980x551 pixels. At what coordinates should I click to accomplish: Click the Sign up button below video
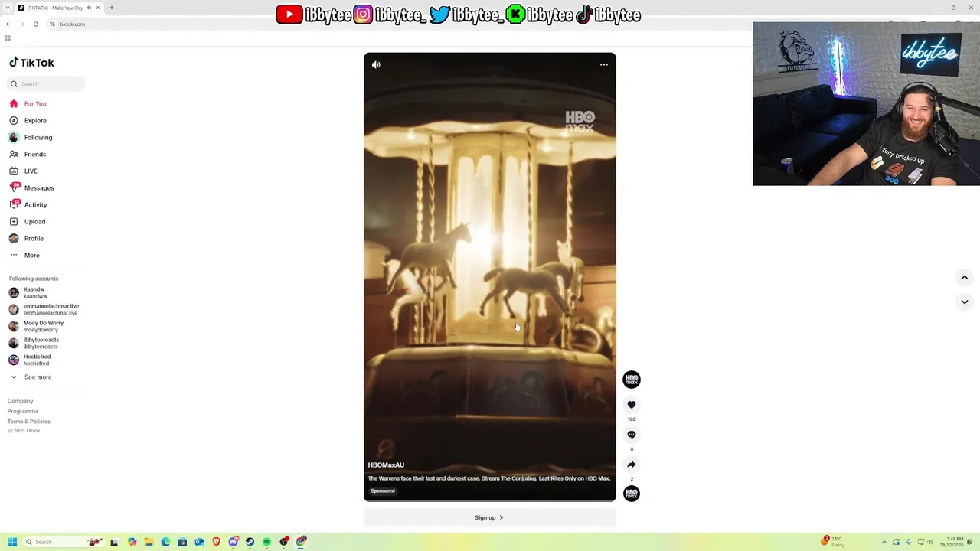pyautogui.click(x=490, y=518)
